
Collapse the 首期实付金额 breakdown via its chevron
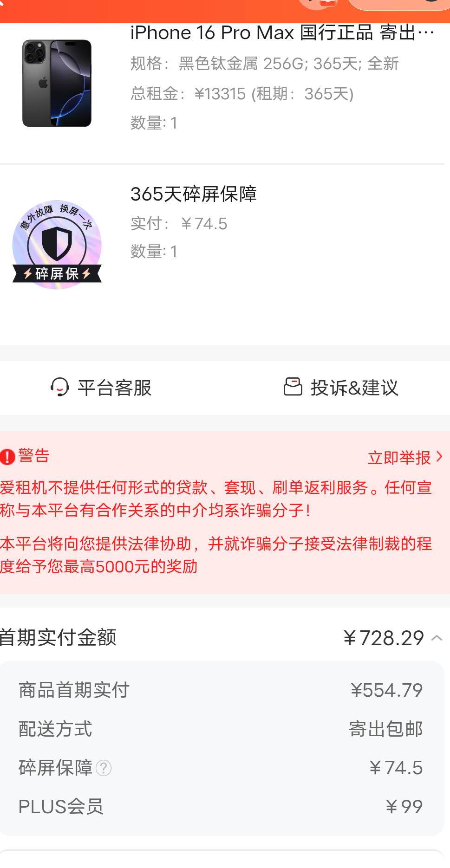pos(437,638)
